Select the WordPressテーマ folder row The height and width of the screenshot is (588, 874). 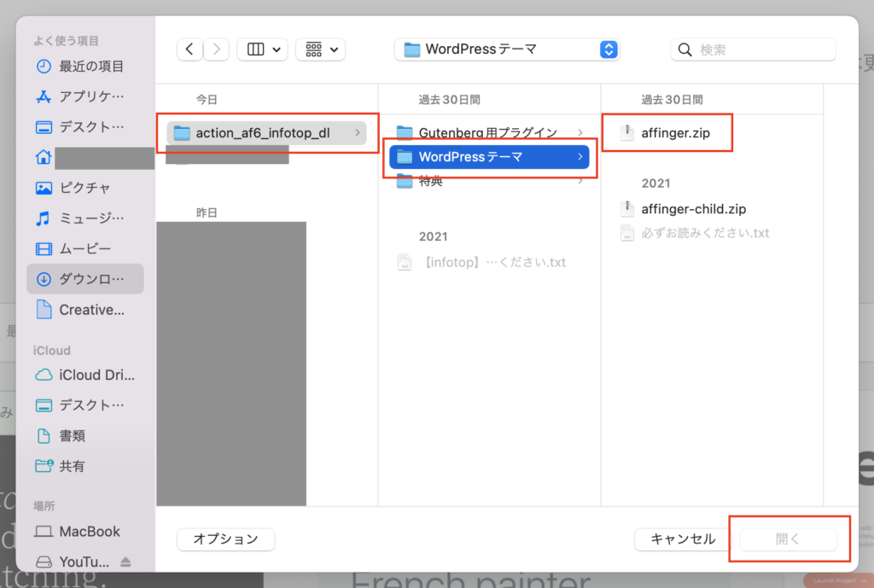(489, 157)
